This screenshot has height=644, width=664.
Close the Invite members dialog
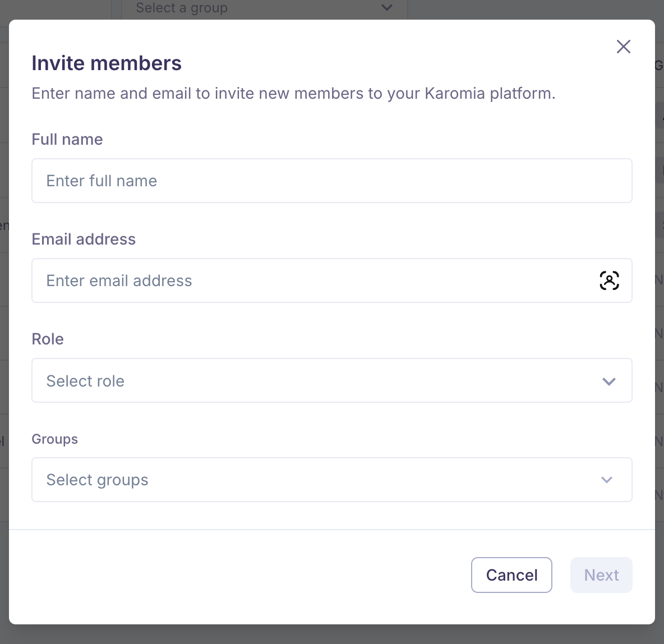[x=623, y=47]
